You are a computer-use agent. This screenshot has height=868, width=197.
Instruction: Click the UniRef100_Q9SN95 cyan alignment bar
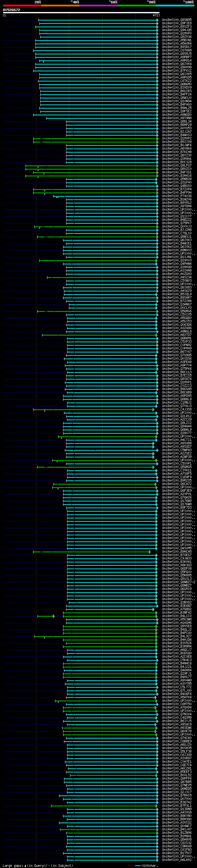[x=98, y=20]
